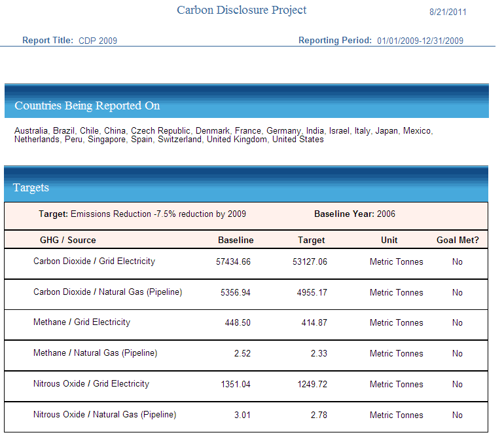Click baseline value 3.01
504x441 pixels.
point(242,415)
